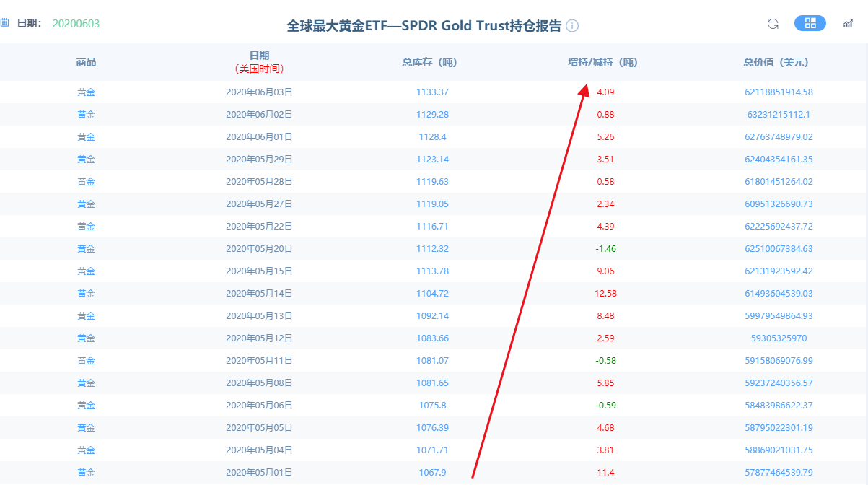Select the holdings decrease value -1.46
This screenshot has height=485, width=868.
tap(605, 249)
